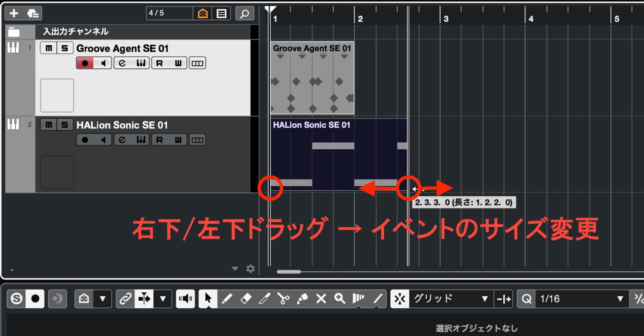644x336 pixels.
Task: Toggle acoustic feedback speaker button
Action: [185, 299]
